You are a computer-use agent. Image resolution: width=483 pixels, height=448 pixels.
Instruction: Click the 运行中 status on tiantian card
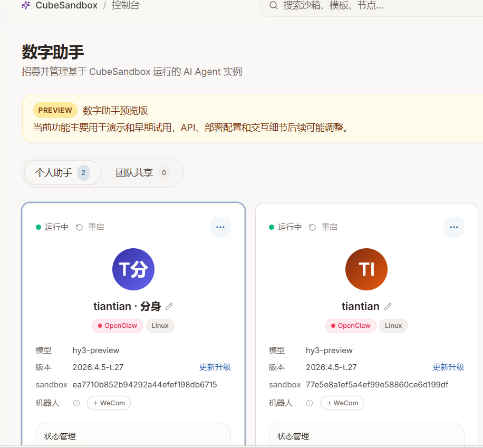tap(285, 227)
